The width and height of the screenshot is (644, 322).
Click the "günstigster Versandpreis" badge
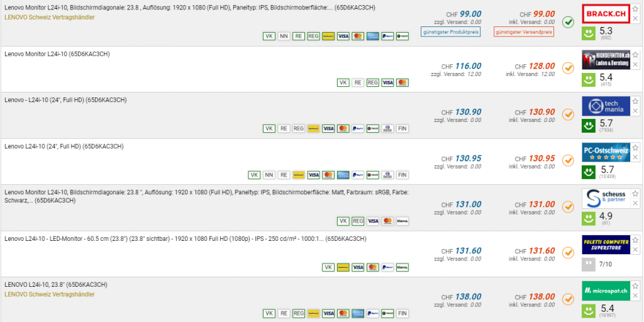(x=523, y=31)
